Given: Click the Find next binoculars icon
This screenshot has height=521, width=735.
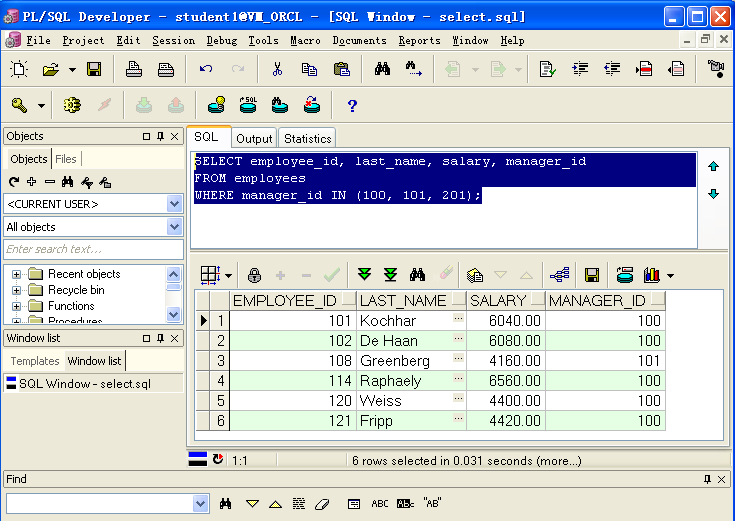Looking at the screenshot, I should [413, 69].
